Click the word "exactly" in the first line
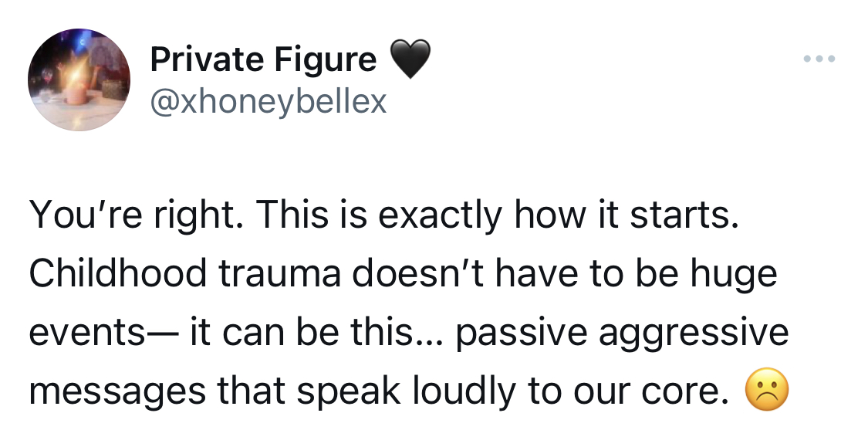 440,216
